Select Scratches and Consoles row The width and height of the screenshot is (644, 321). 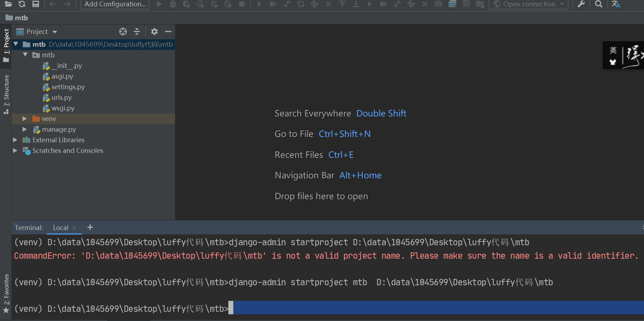(x=93, y=151)
